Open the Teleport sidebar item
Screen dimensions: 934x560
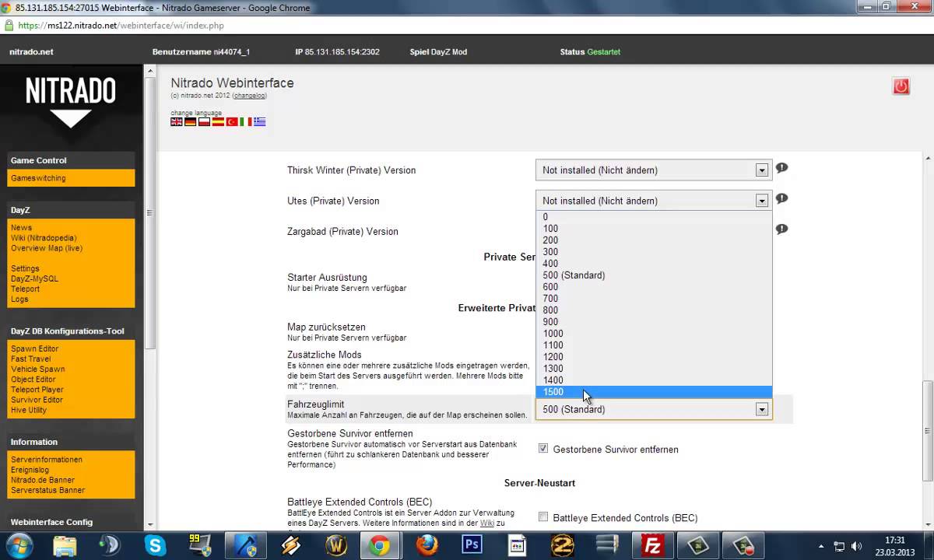25,289
